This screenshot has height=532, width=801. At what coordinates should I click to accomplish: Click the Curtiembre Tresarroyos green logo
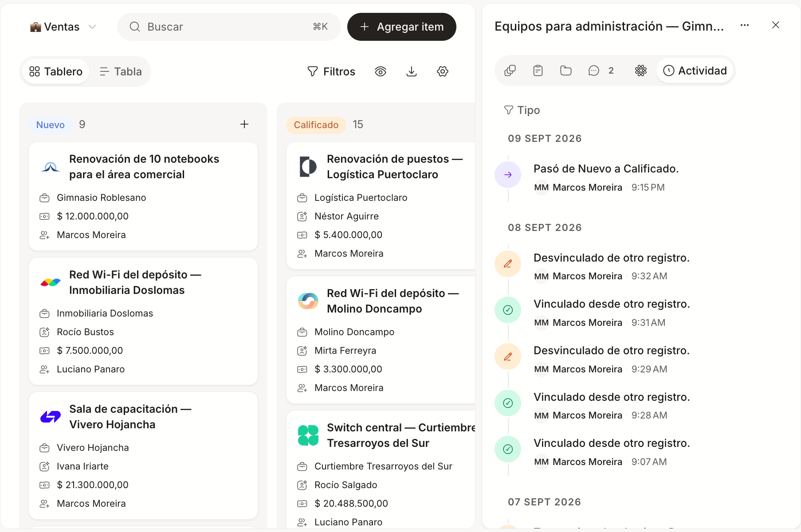coord(308,435)
